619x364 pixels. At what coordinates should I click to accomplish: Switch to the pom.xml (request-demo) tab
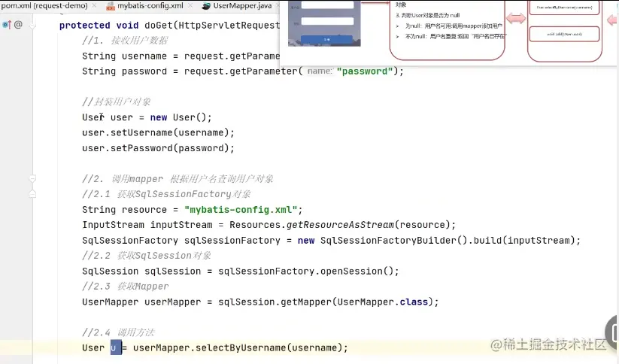pos(44,5)
